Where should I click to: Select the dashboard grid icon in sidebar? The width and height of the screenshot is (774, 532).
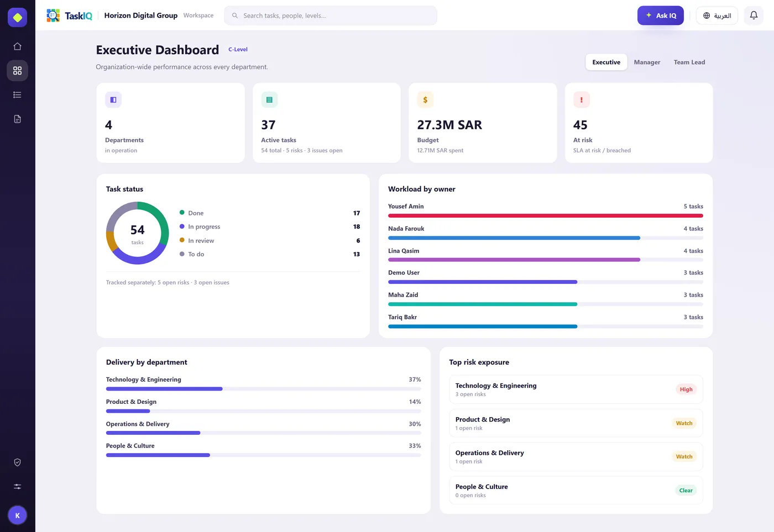tap(17, 71)
